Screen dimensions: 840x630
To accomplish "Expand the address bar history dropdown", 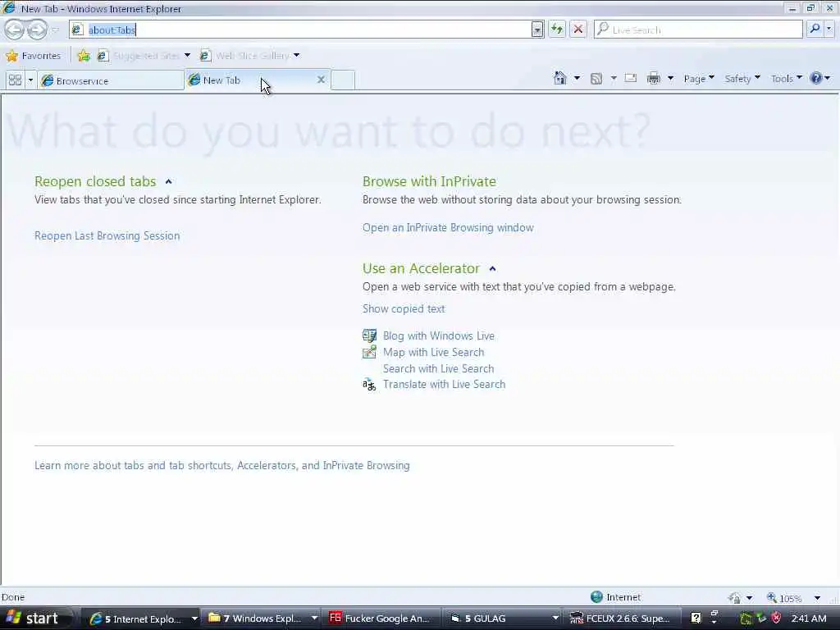I will point(537,30).
